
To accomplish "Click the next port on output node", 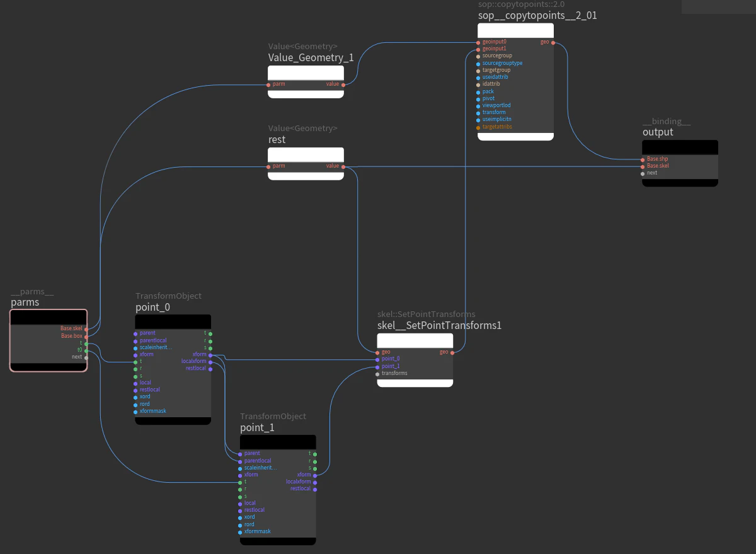I will click(642, 173).
